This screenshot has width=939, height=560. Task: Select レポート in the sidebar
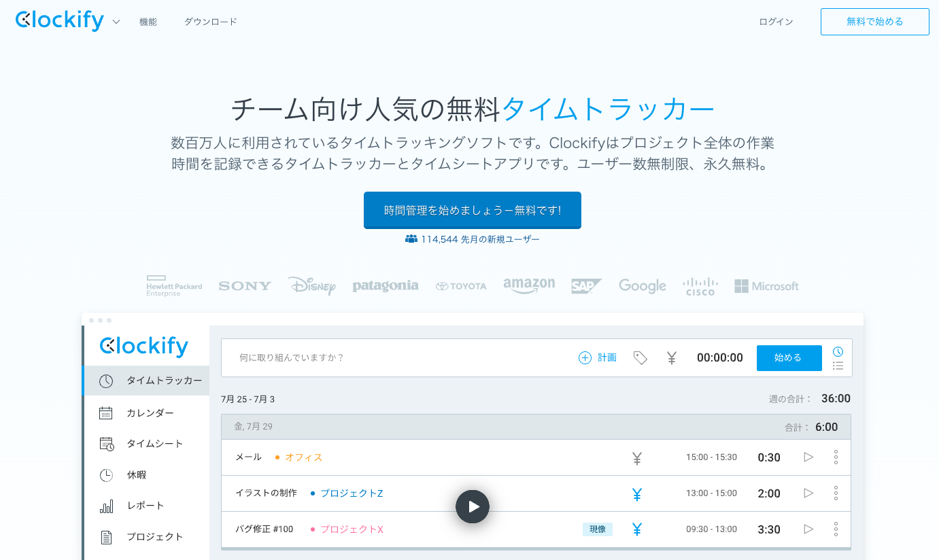point(146,506)
